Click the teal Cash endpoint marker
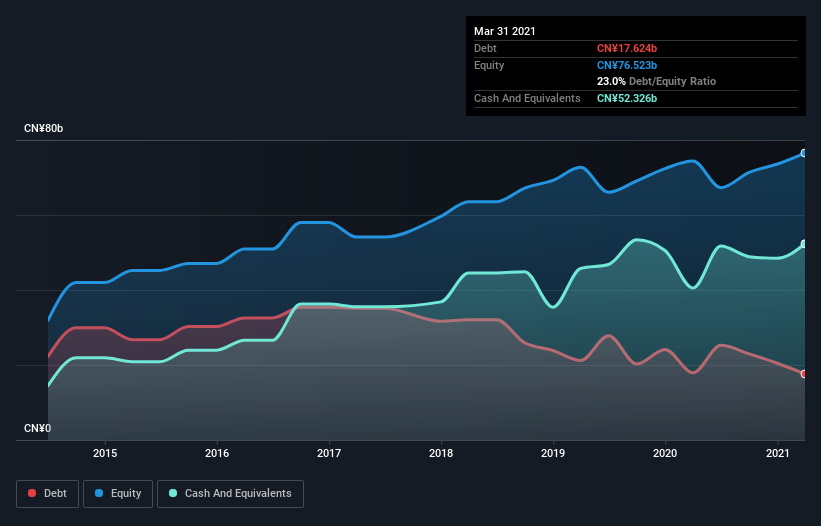 [804, 244]
